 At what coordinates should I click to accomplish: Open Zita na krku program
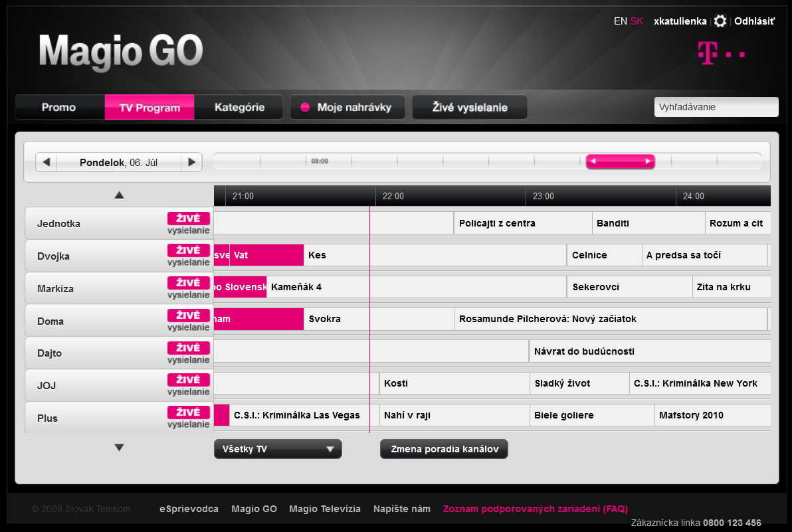(732, 287)
